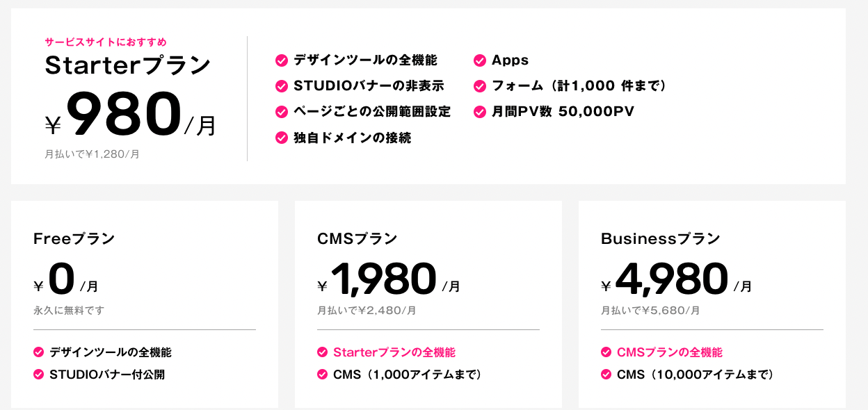The height and width of the screenshot is (410, 868).
Task: Click checkmark icon beside デザインツールの全機能 in Starter
Action: click(x=282, y=60)
